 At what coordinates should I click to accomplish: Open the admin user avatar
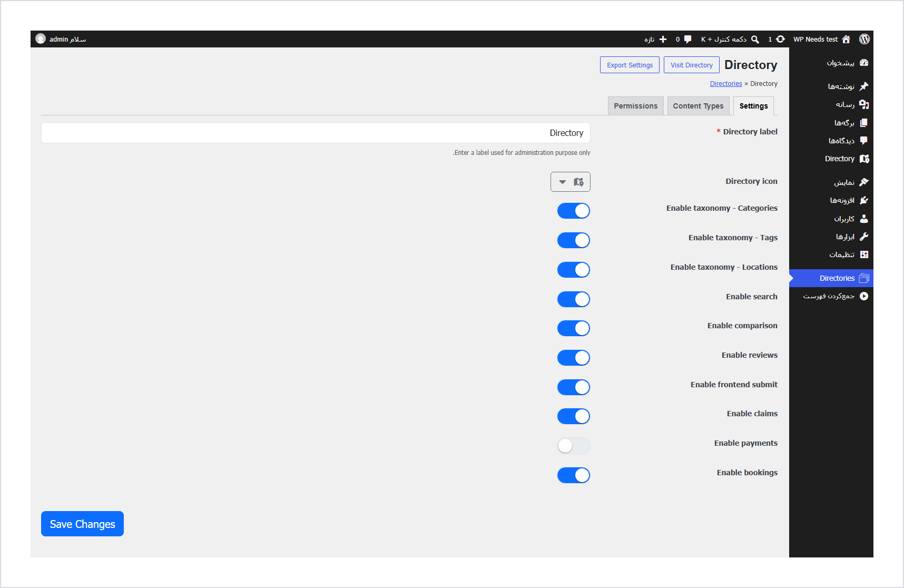[41, 39]
